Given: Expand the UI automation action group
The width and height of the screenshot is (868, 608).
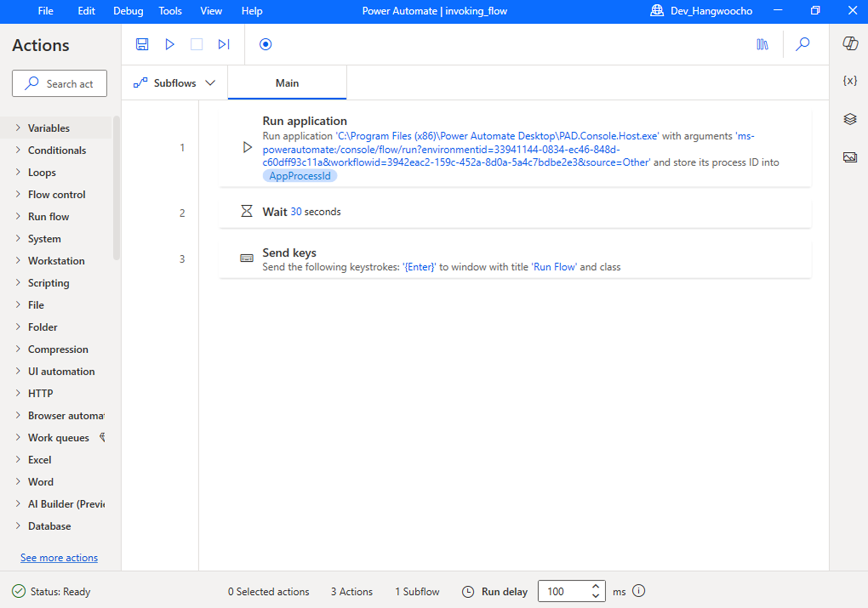Looking at the screenshot, I should pyautogui.click(x=18, y=371).
